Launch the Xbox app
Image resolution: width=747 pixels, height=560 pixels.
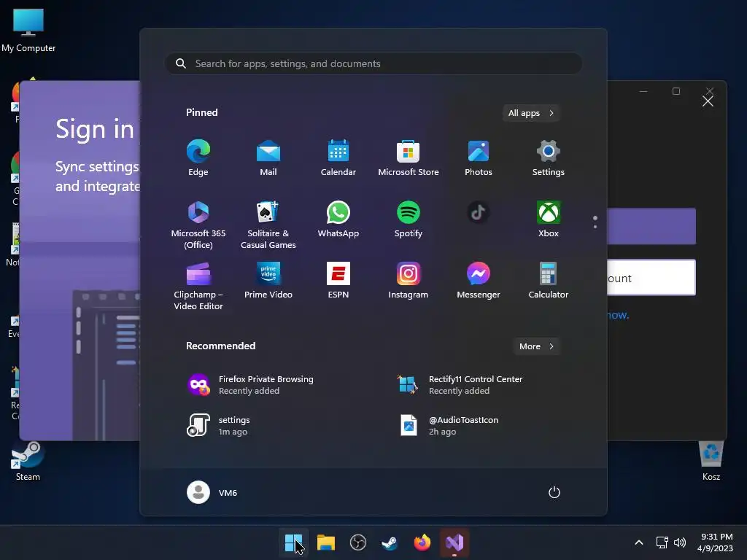[x=549, y=219]
